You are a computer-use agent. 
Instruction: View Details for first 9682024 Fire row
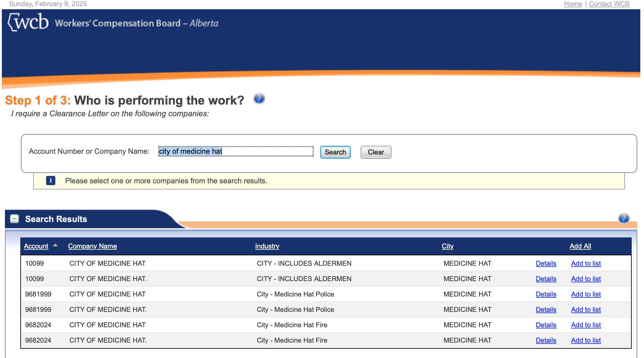(546, 325)
